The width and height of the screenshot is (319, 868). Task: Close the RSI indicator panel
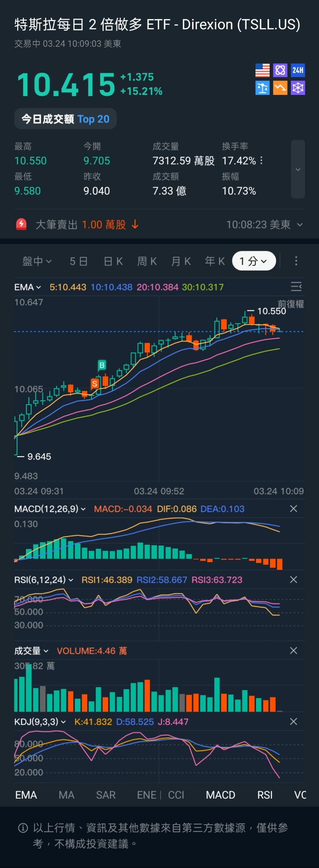tap(293, 580)
